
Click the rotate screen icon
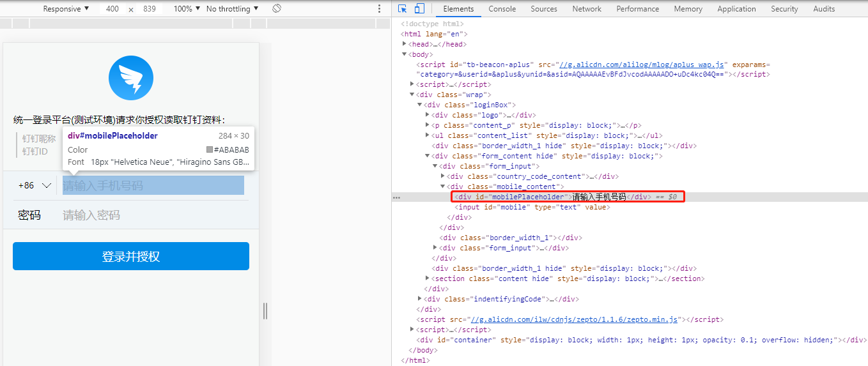coord(277,8)
